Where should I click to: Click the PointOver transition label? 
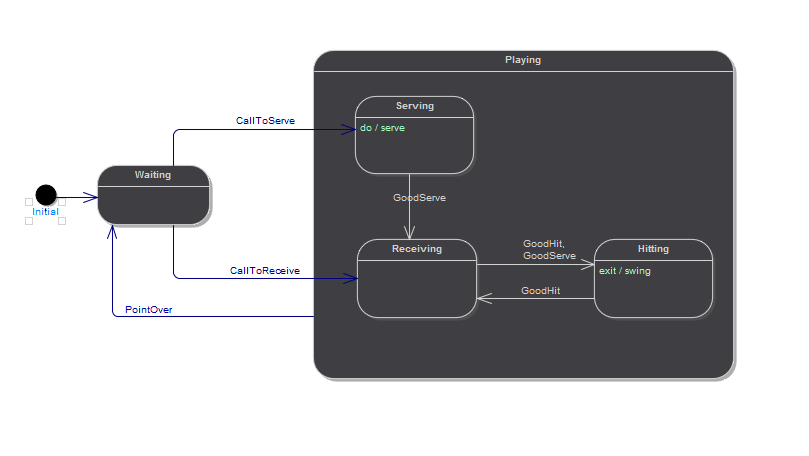(x=148, y=310)
